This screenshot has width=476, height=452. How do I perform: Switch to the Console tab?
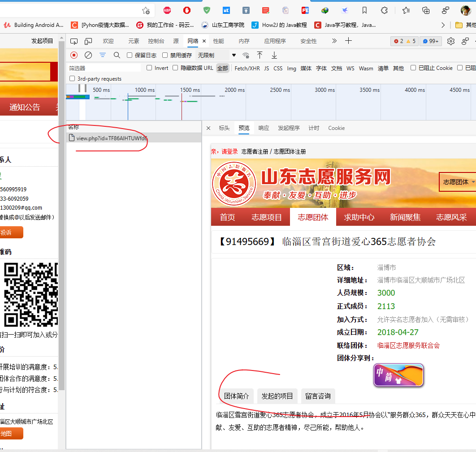tap(156, 41)
